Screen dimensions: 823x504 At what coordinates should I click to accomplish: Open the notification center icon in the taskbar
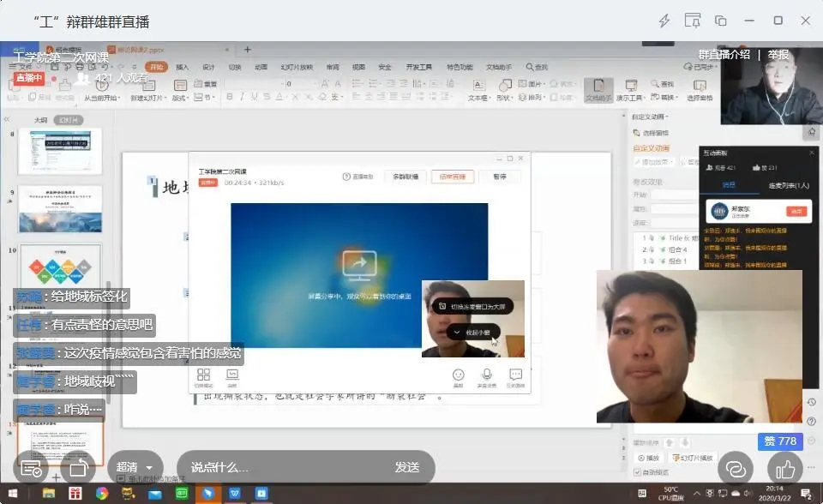pyautogui.click(x=806, y=494)
